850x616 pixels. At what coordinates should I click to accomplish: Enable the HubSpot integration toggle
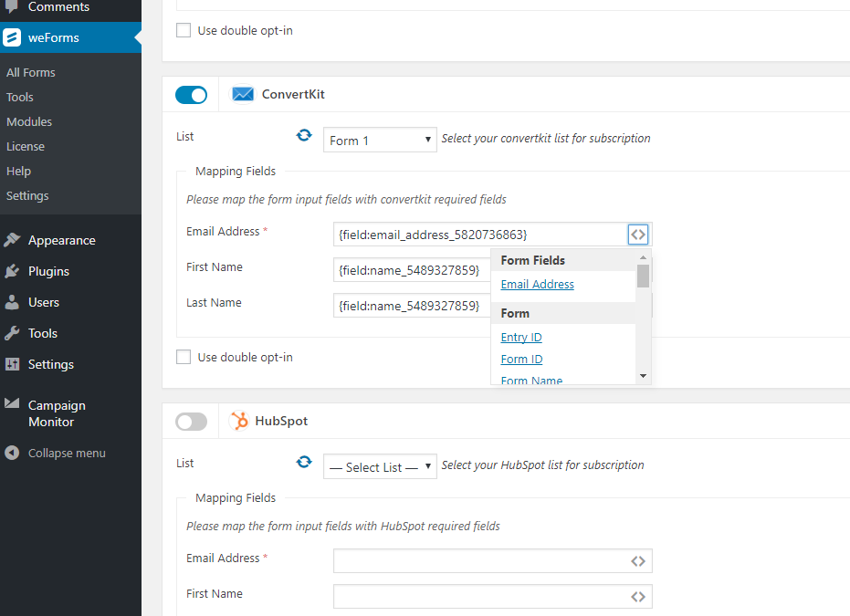tap(191, 421)
